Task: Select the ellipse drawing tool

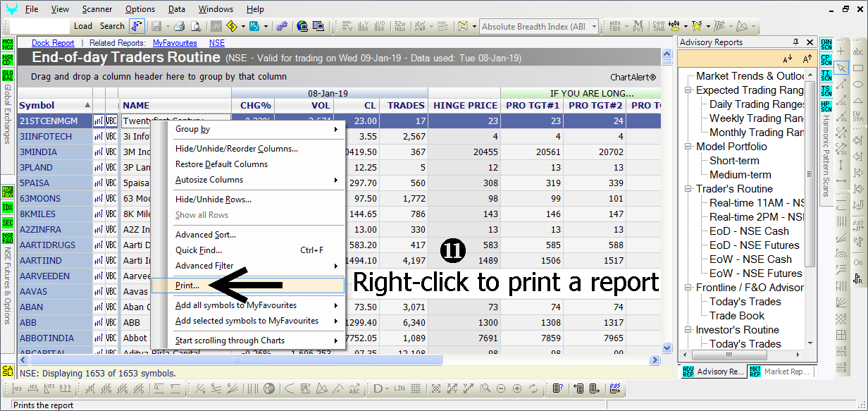Action: coord(858,84)
